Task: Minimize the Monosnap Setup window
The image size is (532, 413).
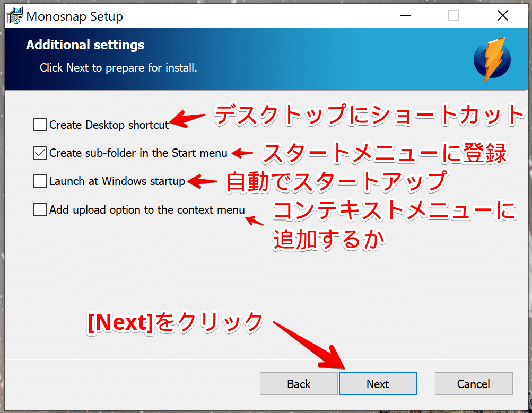Action: pyautogui.click(x=405, y=15)
